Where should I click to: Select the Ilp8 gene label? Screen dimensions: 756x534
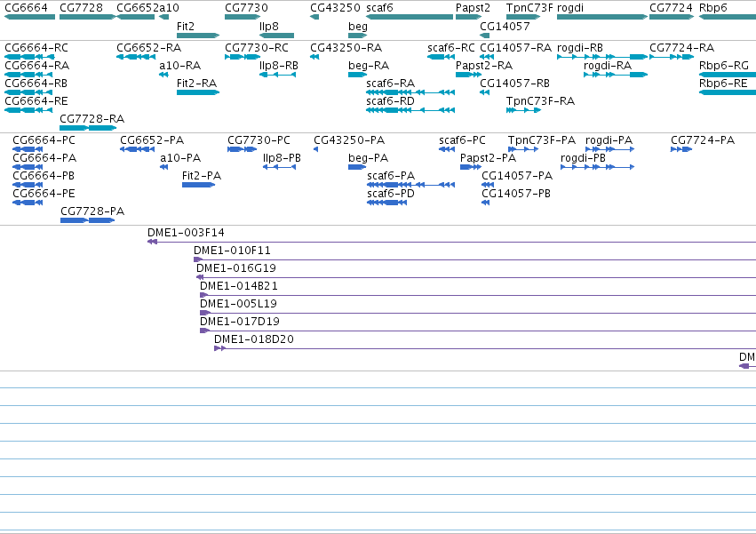pyautogui.click(x=269, y=26)
